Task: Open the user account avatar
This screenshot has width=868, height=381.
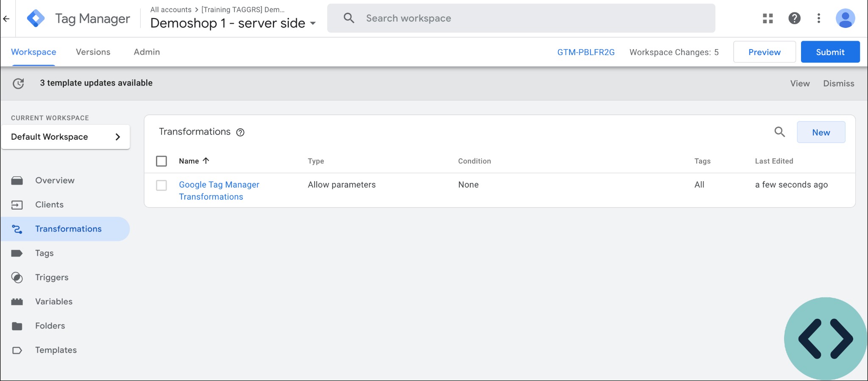Action: (x=845, y=18)
